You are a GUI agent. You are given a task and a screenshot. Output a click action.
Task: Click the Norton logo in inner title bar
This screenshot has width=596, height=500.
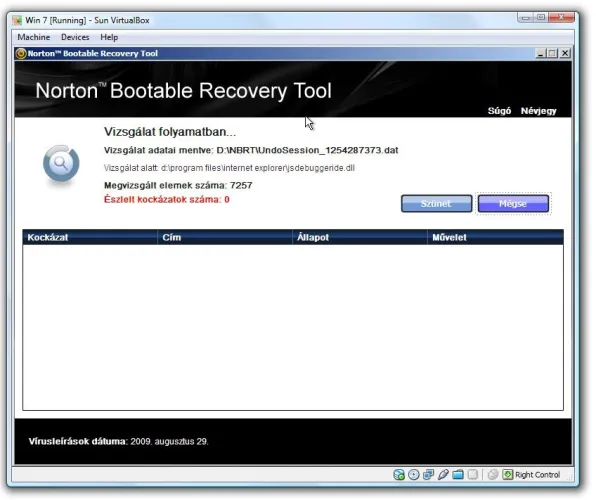21,54
